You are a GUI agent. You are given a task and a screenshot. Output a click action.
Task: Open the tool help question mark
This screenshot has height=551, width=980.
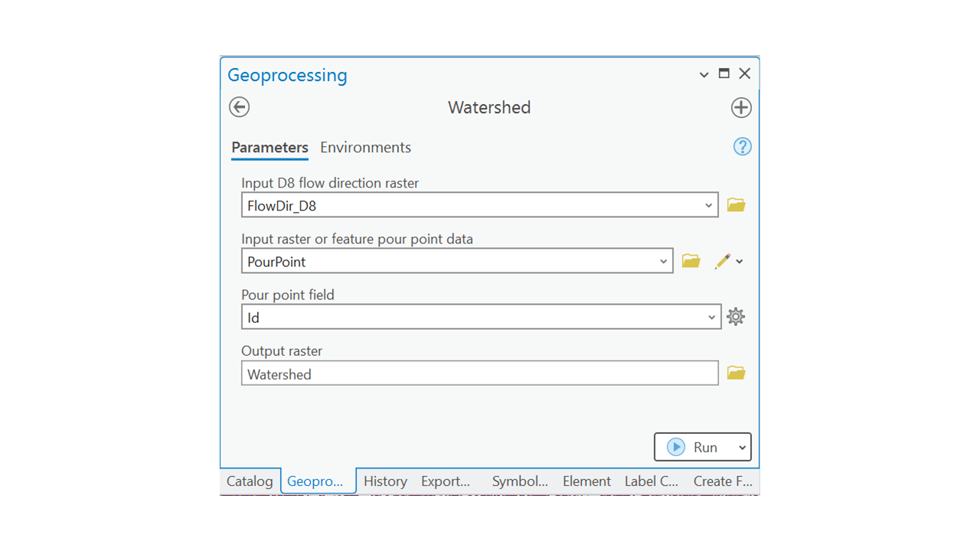tap(742, 147)
